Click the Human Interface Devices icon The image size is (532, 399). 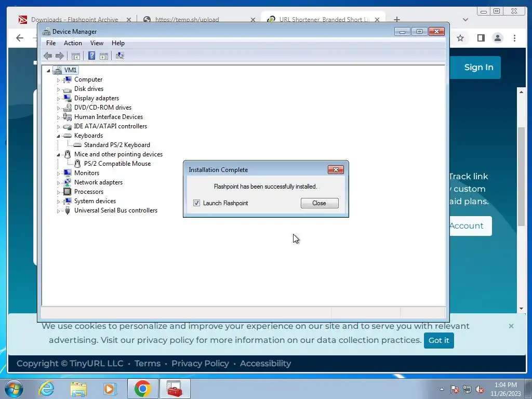[68, 117]
